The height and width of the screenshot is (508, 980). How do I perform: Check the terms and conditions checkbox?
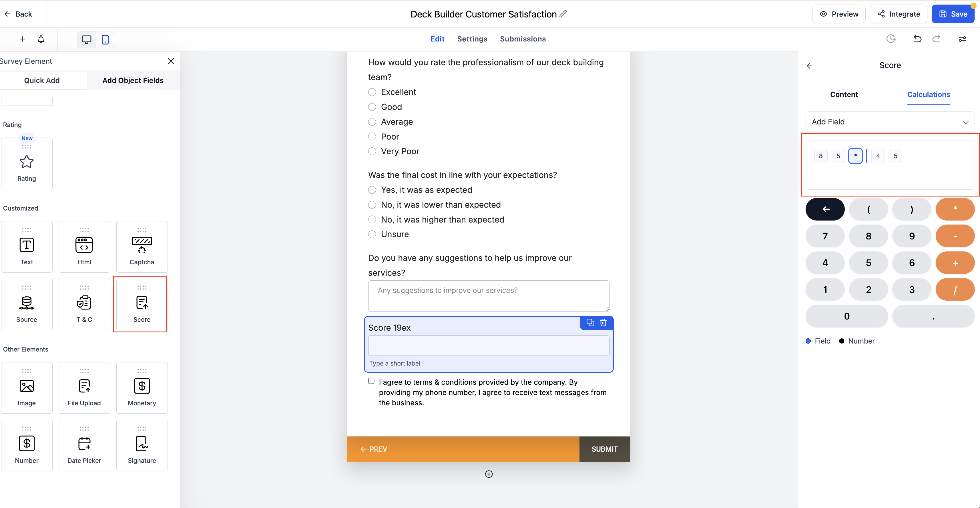[371, 381]
